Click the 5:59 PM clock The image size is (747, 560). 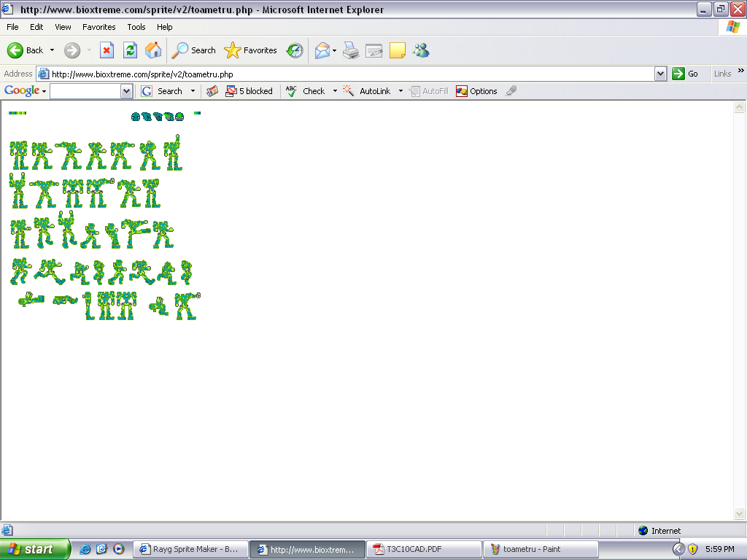[720, 549]
